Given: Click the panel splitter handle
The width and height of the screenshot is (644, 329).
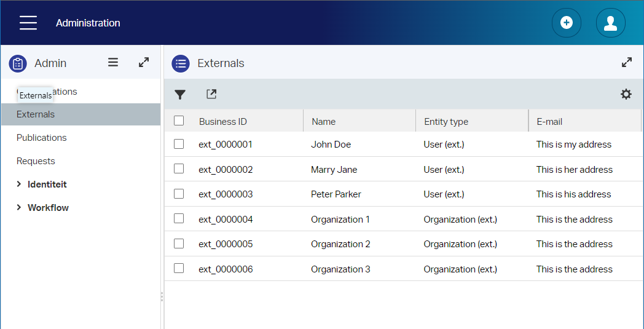Looking at the screenshot, I should pos(162,296).
